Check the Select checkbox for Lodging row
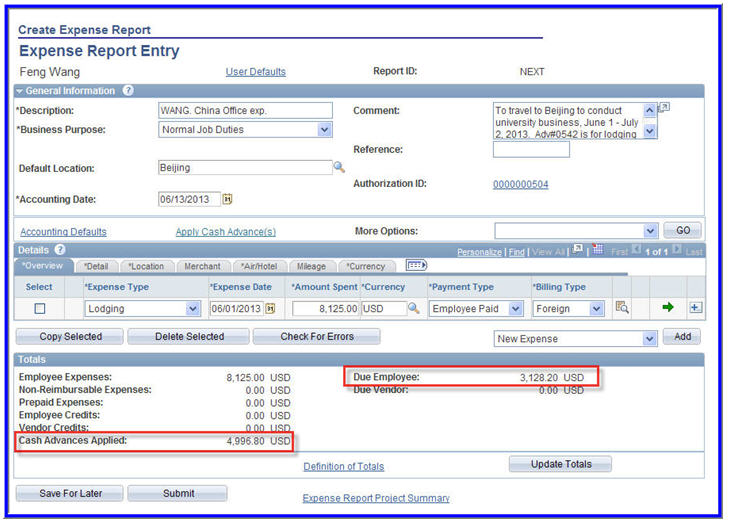 click(40, 309)
